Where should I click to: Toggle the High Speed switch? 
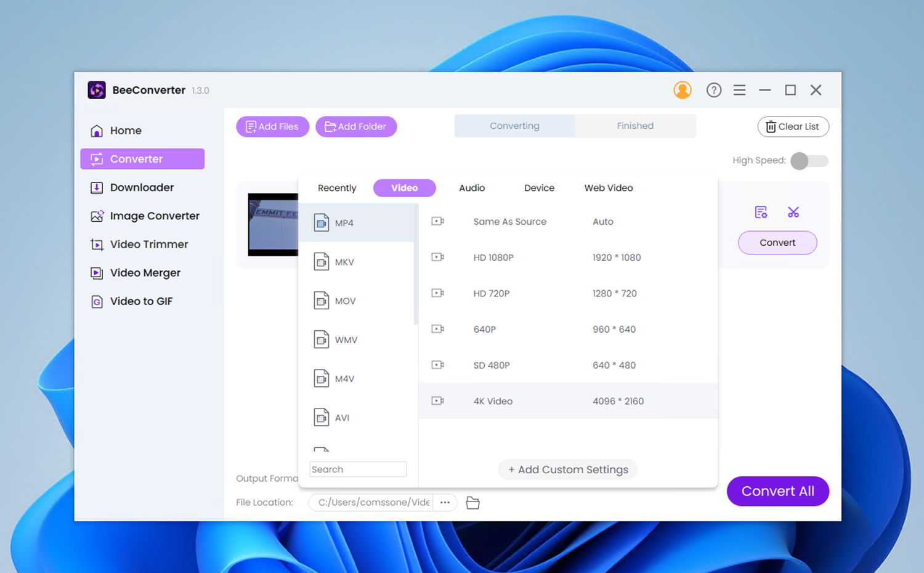(809, 161)
